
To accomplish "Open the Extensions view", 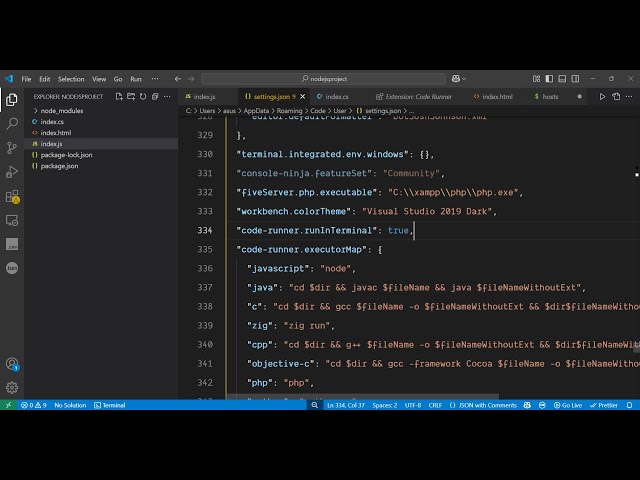I will pos(12,196).
